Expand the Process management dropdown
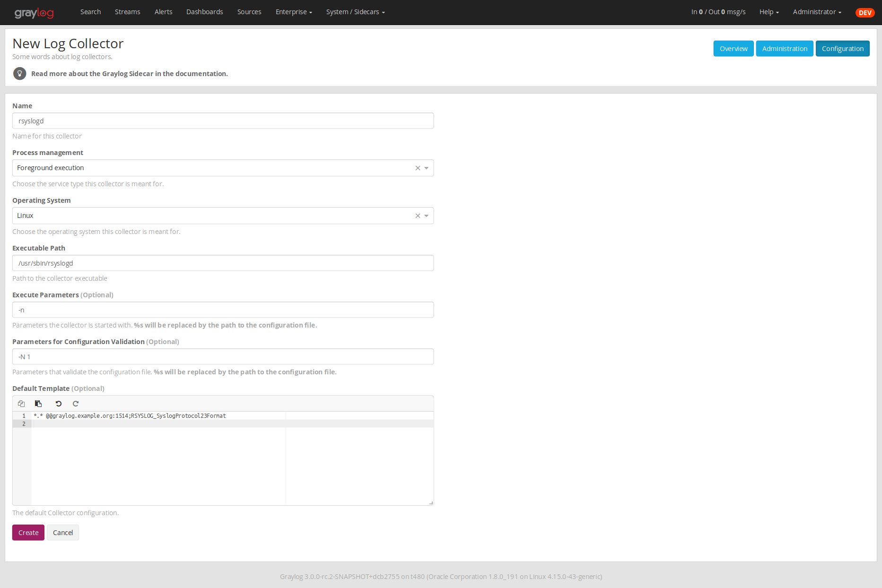Image resolution: width=882 pixels, height=588 pixels. (427, 168)
